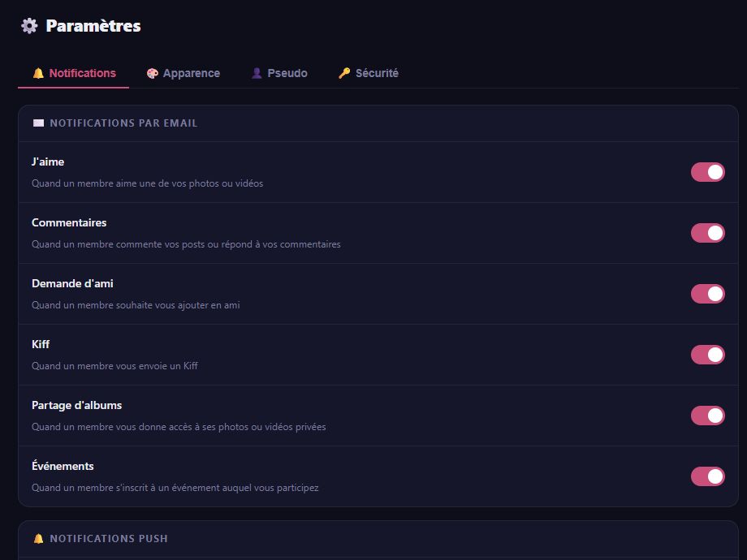
Task: Click the NOTIFICATIONS PAR EMAIL heading
Action: (x=123, y=123)
